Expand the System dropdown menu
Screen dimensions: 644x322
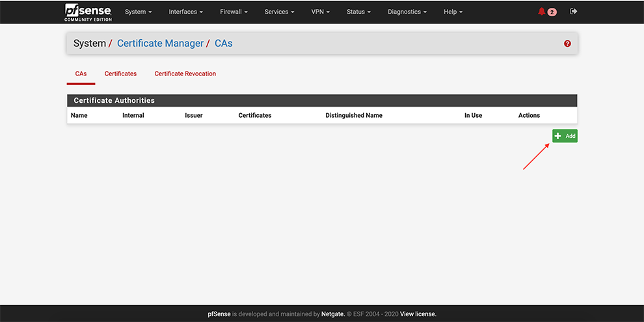tap(138, 12)
